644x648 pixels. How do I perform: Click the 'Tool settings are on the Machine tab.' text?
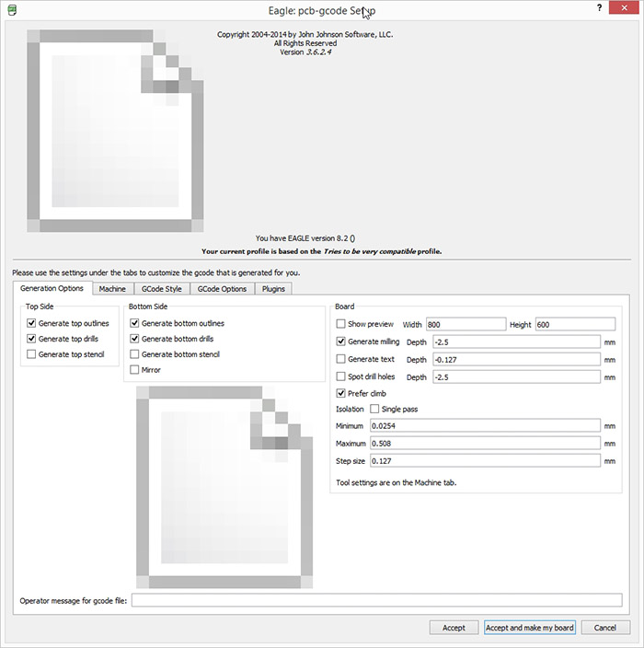pyautogui.click(x=397, y=482)
